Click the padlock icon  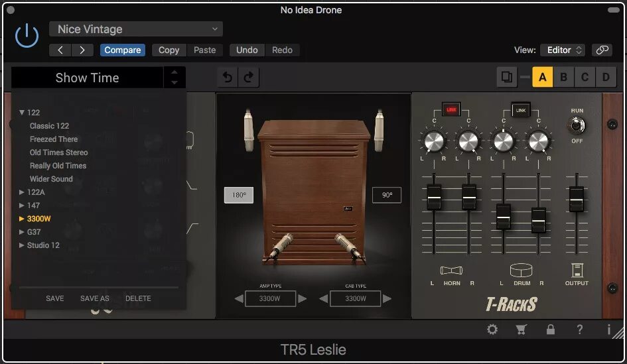551,330
